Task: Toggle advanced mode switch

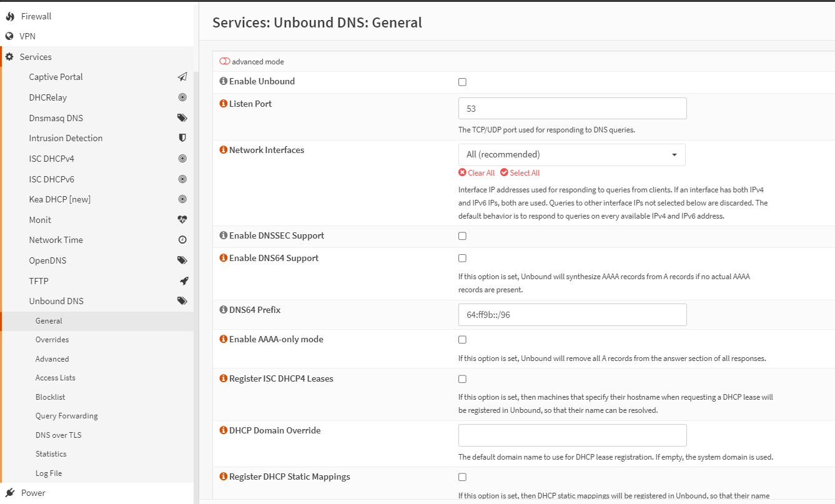Action: pyautogui.click(x=225, y=62)
